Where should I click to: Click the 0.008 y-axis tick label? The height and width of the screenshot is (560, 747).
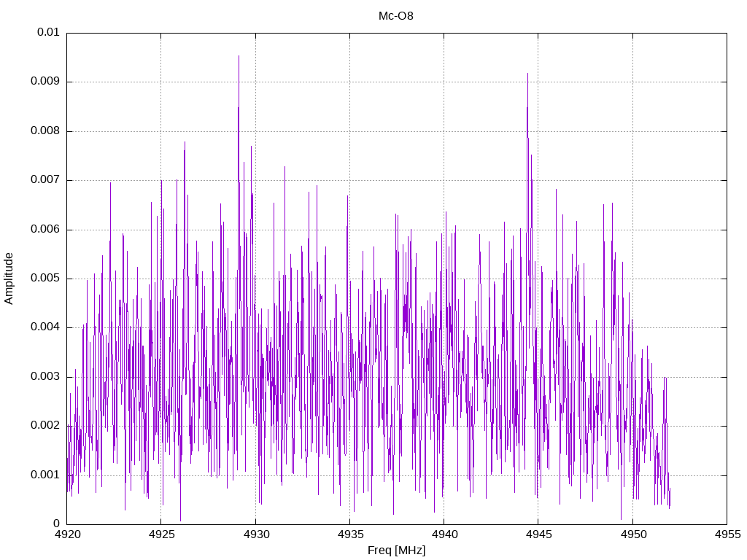pyautogui.click(x=45, y=131)
